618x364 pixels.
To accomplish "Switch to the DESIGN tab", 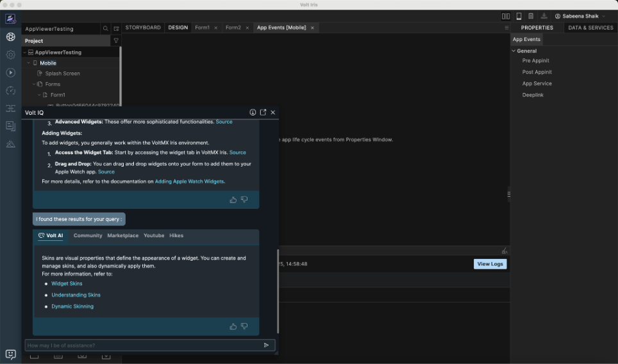I will pos(178,28).
